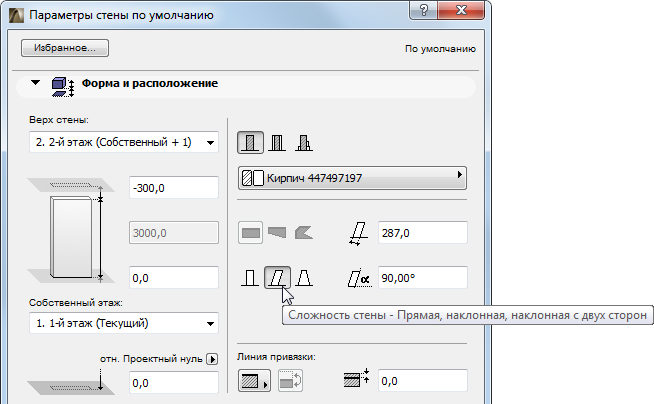Choose the vertical straight wall complexity
Screen dimensions: 654x404
point(250,278)
